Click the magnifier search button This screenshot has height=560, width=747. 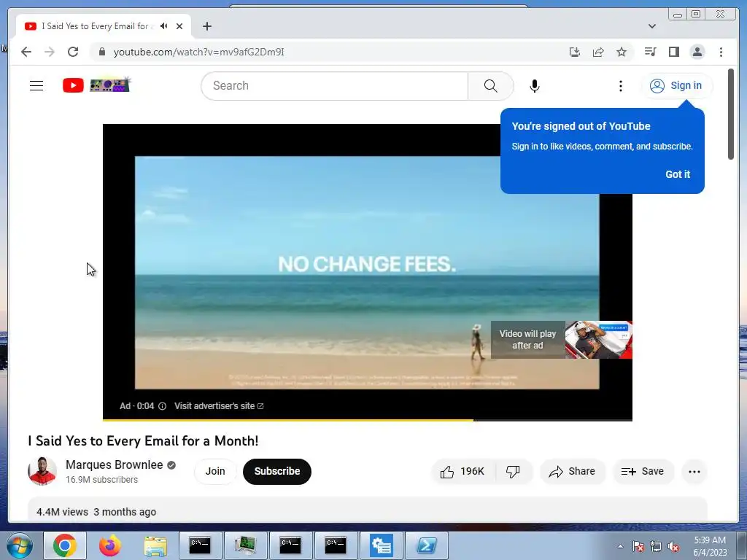[x=491, y=86]
